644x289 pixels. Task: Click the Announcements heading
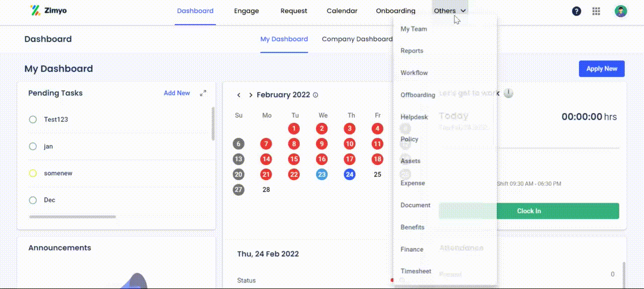click(59, 248)
